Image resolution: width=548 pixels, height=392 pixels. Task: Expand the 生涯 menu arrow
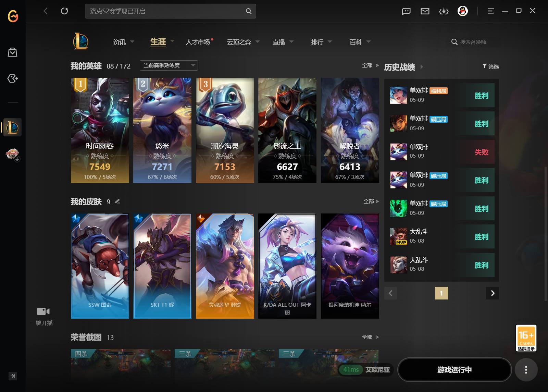click(x=172, y=41)
